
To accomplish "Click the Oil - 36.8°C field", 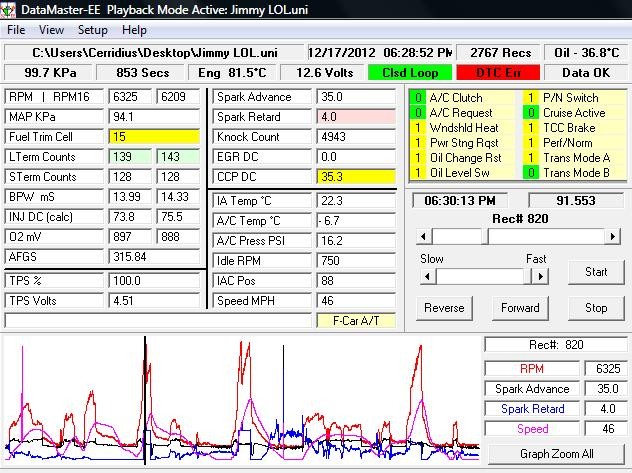I will pos(586,53).
